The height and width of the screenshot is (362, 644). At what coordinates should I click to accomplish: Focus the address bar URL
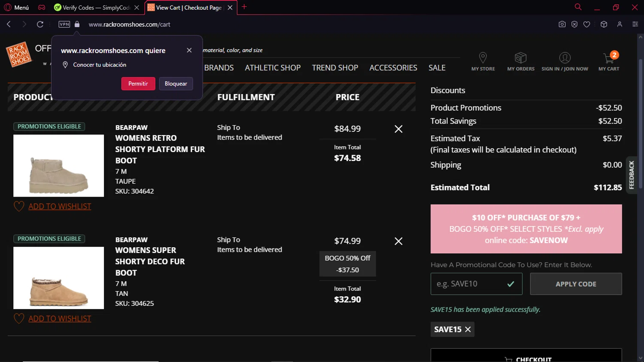129,24
